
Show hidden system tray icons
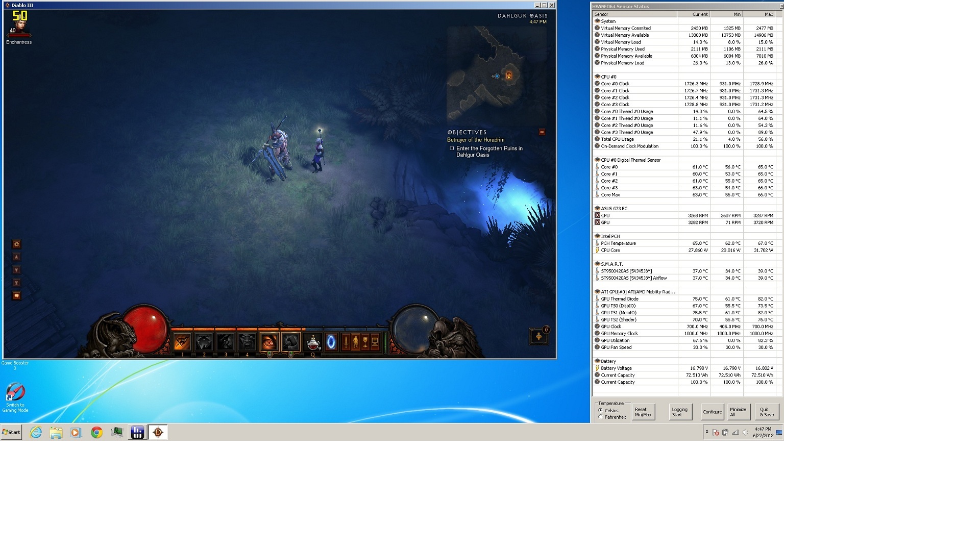coord(707,432)
